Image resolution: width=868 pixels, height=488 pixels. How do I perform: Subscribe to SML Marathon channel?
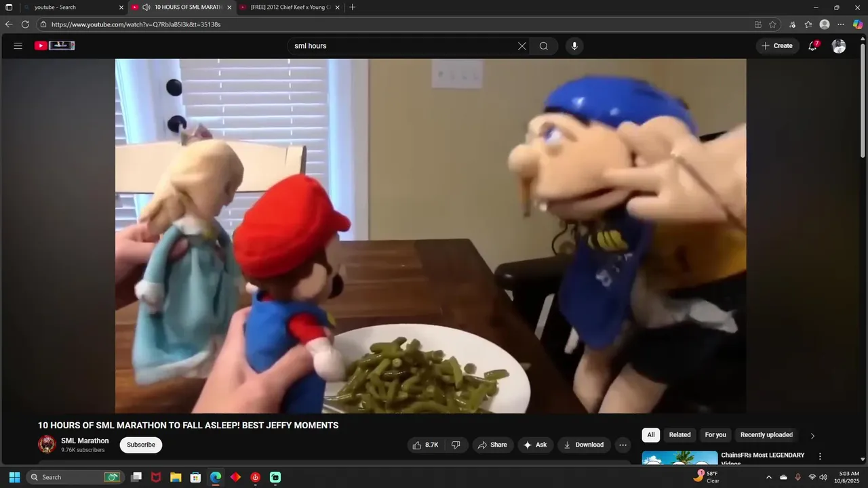click(141, 445)
